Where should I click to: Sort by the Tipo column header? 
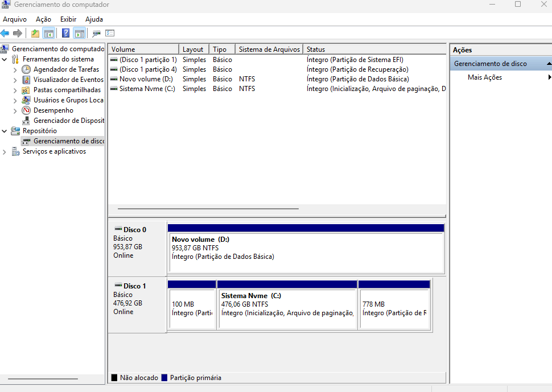[222, 49]
